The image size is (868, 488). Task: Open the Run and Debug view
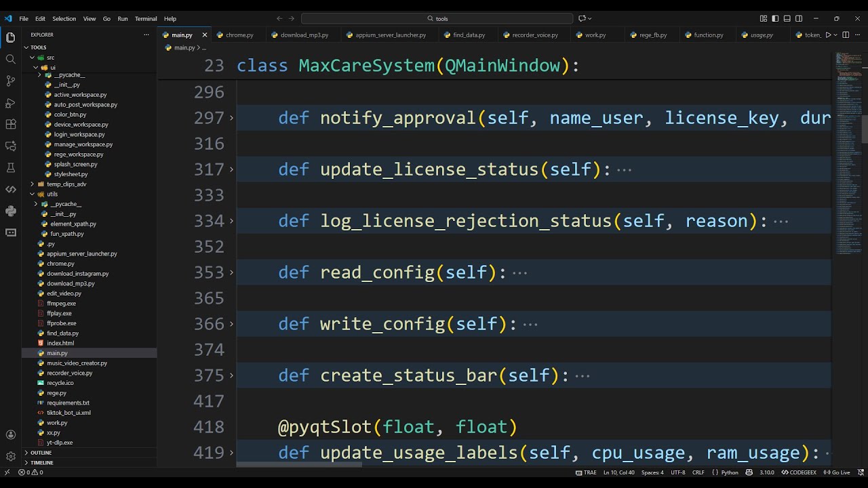pos(10,102)
